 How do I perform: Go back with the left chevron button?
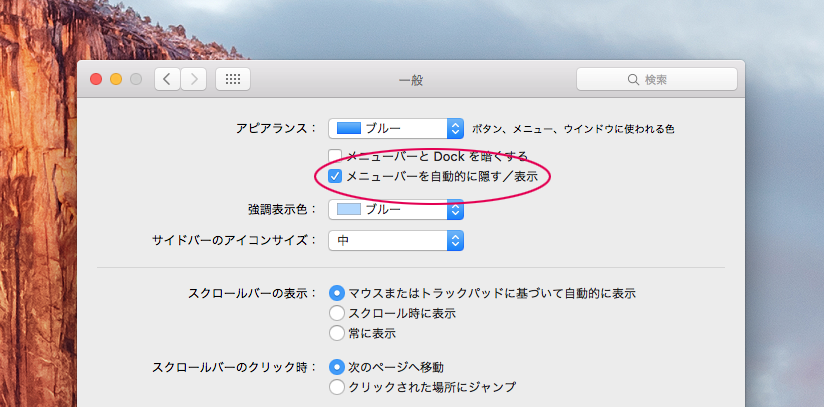click(x=167, y=79)
